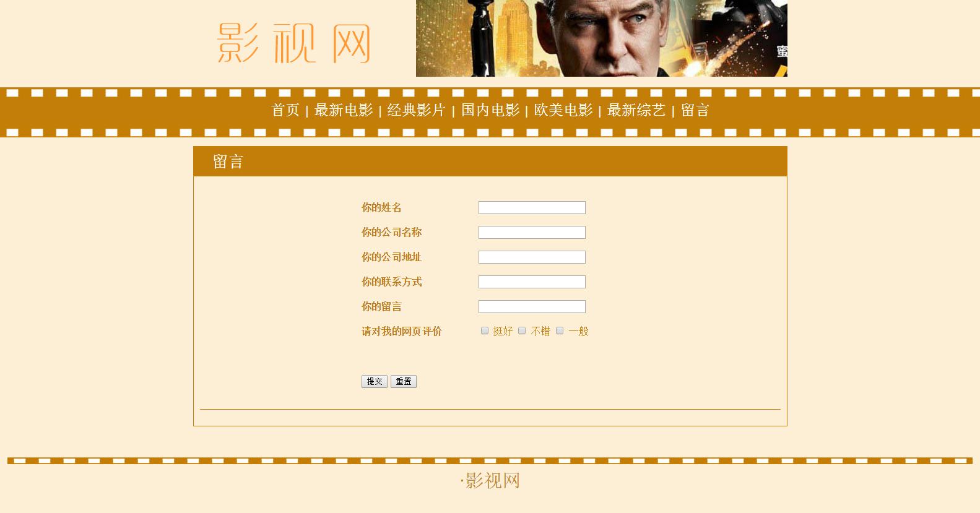Open the 最新综艺 page
The width and height of the screenshot is (980, 513).
[636, 110]
